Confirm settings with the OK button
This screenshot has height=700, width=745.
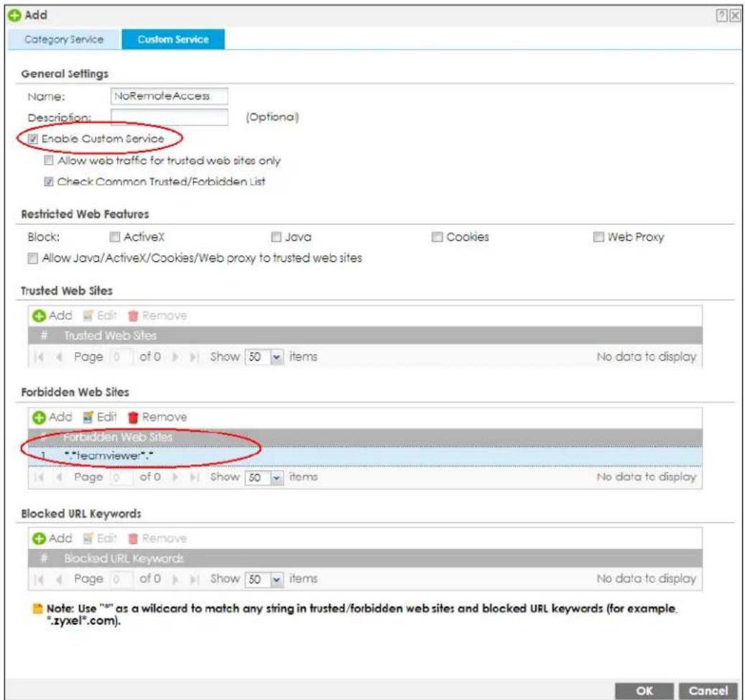click(644, 691)
